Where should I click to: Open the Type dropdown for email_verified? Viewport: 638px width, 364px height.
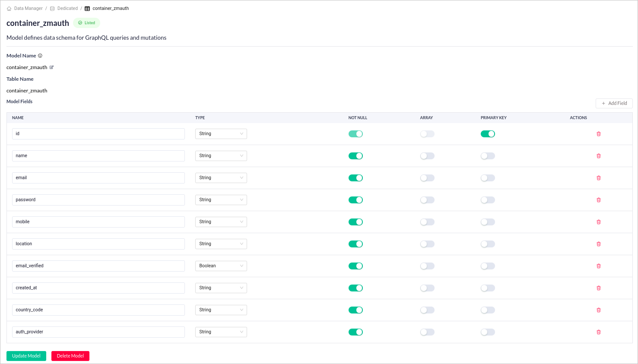pos(221,266)
